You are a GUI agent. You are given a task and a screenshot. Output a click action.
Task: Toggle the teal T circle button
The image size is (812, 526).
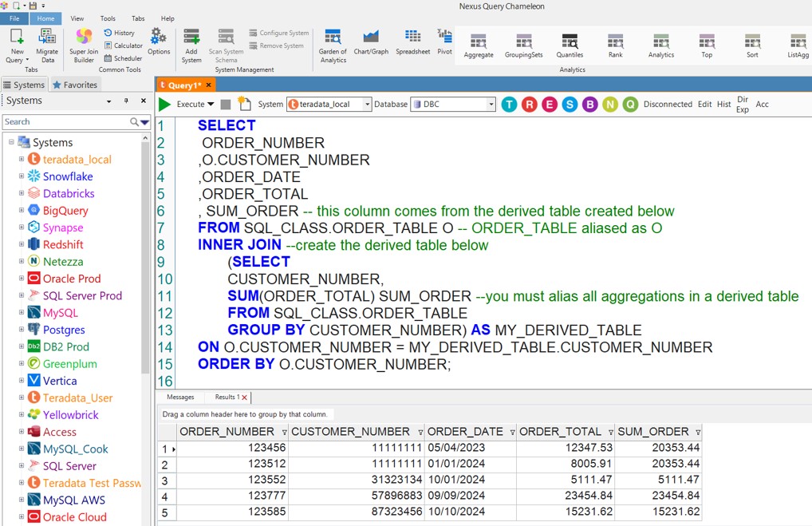pyautogui.click(x=509, y=105)
